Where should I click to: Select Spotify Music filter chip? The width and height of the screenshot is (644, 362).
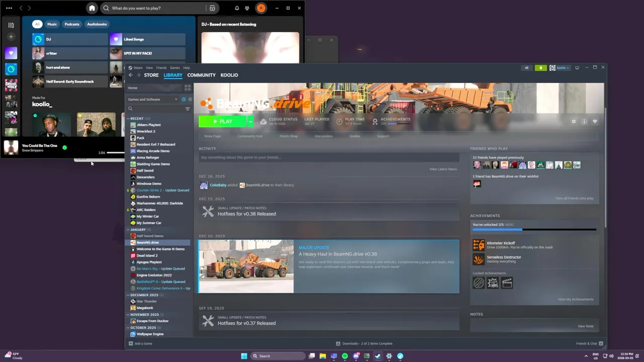click(52, 24)
